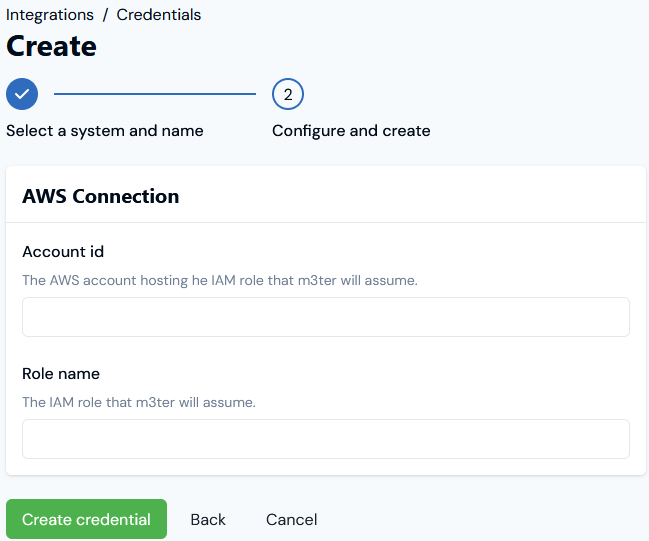Viewport: 649px width, 541px height.
Task: Open the Integrations breadcrumb link
Action: [50, 15]
